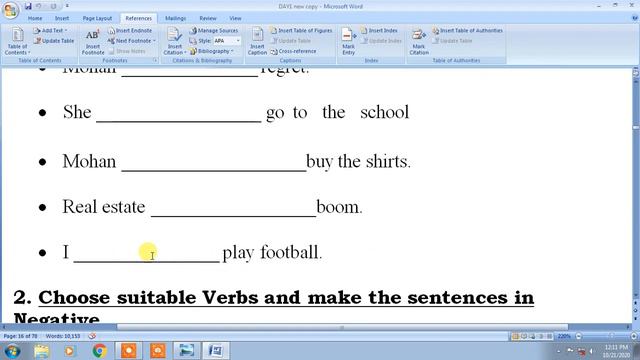Insert Table of Figures
Viewport: 640px width, 360px height.
pos(301,31)
